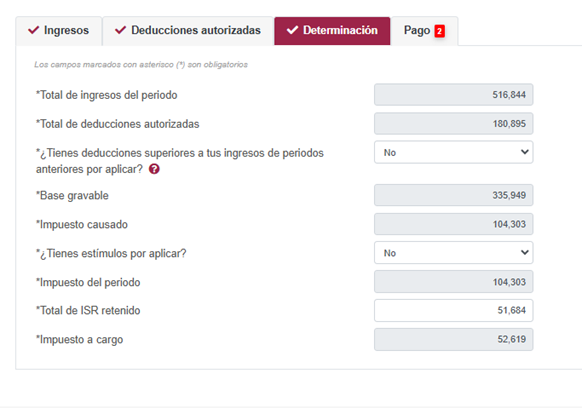Screen dimensions: 582x408
Task: Click the help question mark icon
Action: click(154, 169)
